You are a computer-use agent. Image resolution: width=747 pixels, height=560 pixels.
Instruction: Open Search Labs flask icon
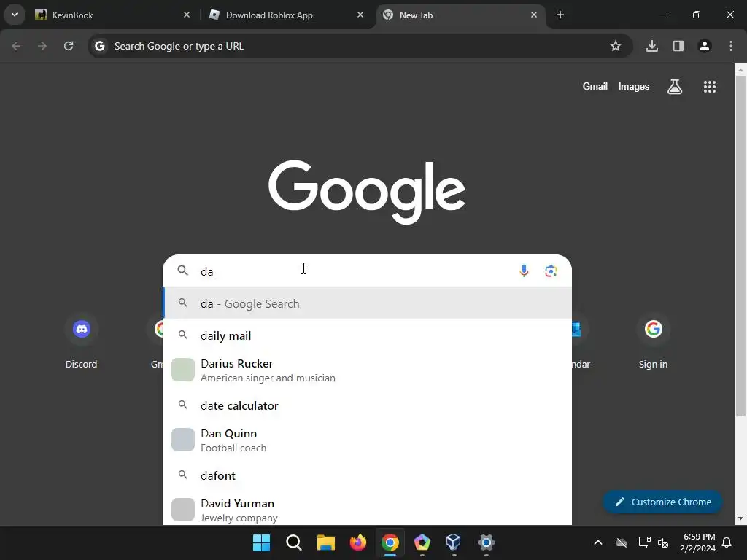pyautogui.click(x=675, y=86)
